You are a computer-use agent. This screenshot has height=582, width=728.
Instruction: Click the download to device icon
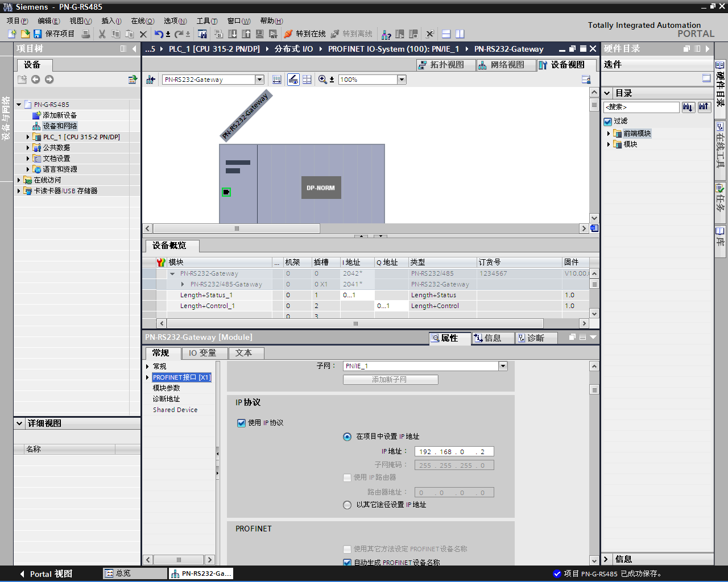pyautogui.click(x=233, y=34)
